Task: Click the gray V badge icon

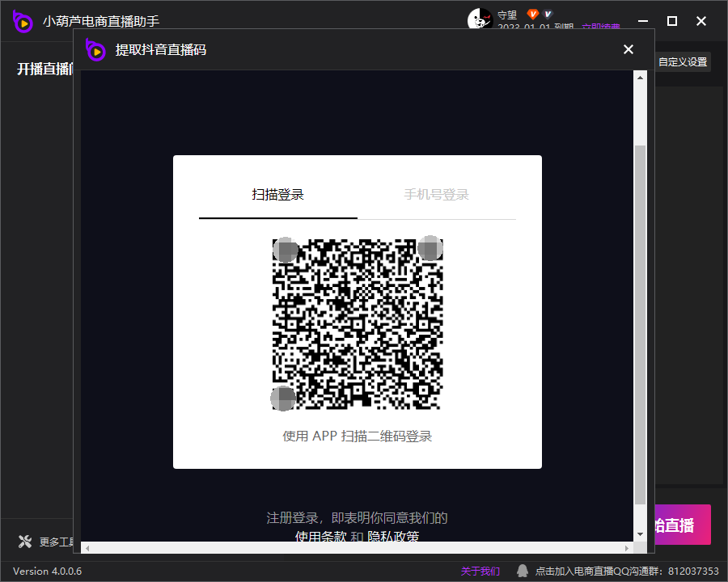Action: point(548,15)
